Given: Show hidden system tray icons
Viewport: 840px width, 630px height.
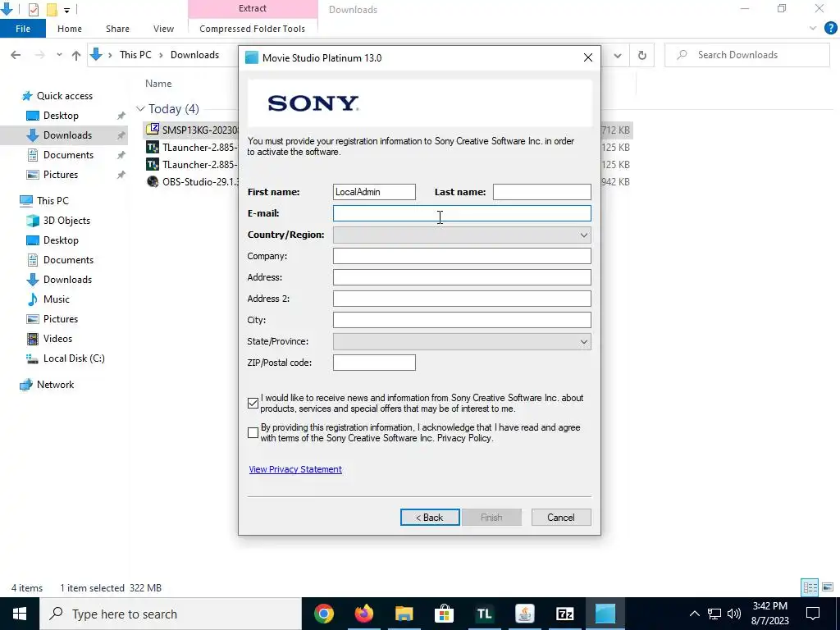Looking at the screenshot, I should pyautogui.click(x=694, y=614).
